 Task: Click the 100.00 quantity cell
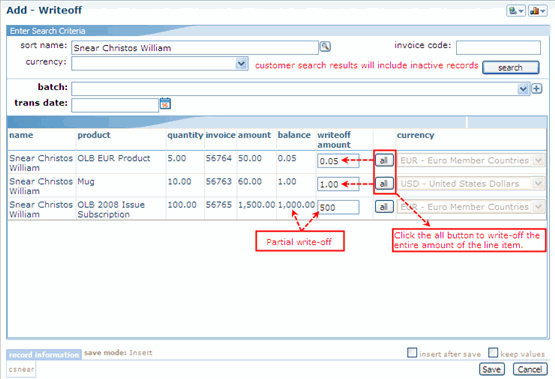182,205
